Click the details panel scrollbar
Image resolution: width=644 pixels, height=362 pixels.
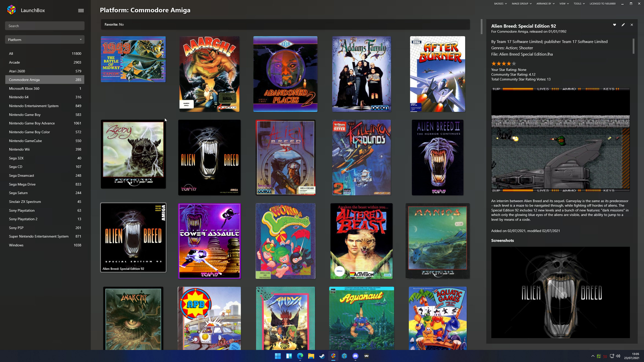point(633,46)
